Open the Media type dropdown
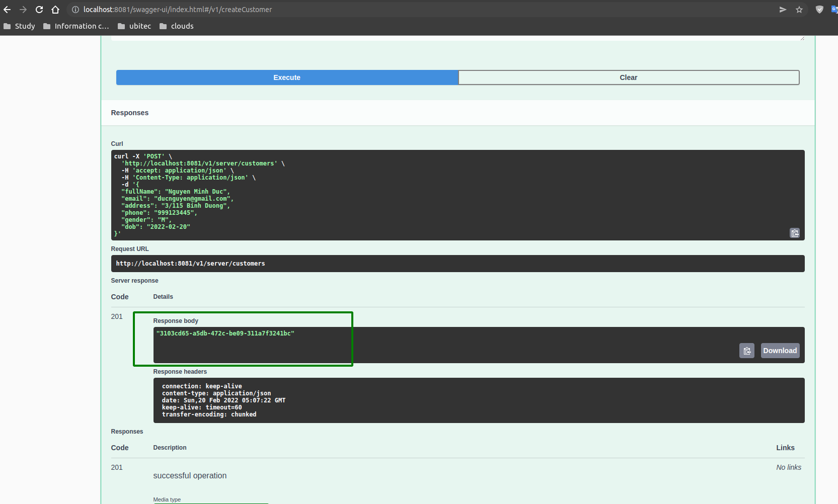 210,502
